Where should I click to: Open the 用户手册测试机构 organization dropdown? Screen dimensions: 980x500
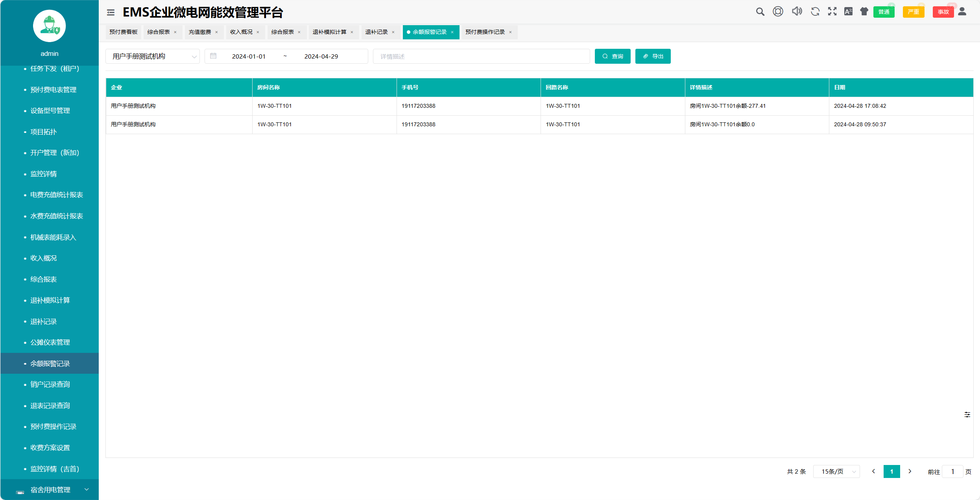point(153,56)
